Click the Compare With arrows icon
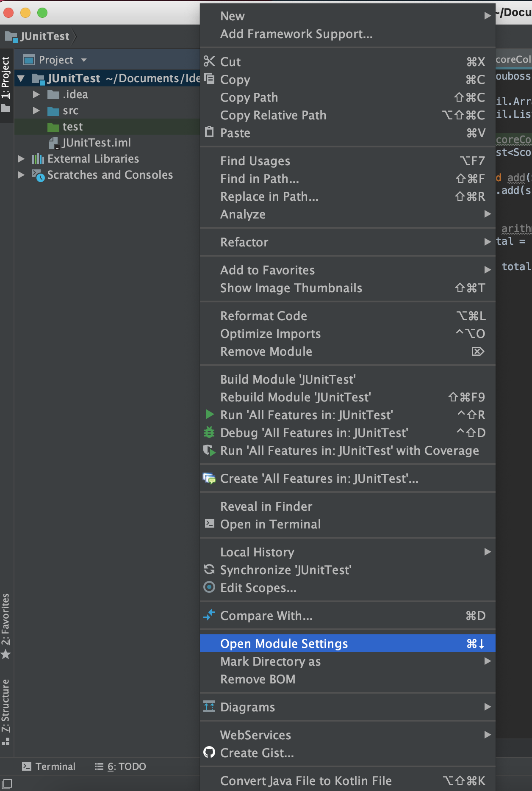 click(209, 615)
